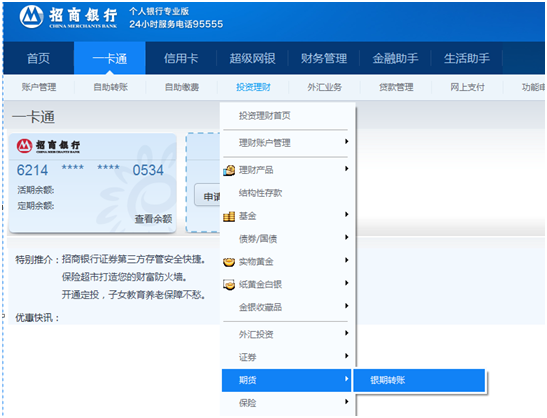Expand the 金银收藏品 submenu arrow
This screenshot has width=547, height=418.
(x=346, y=306)
